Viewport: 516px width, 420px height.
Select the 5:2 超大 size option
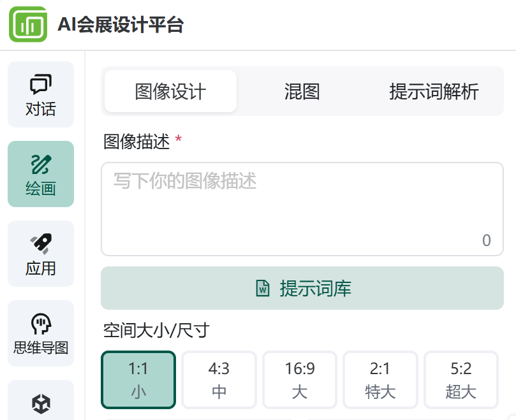coord(461,380)
